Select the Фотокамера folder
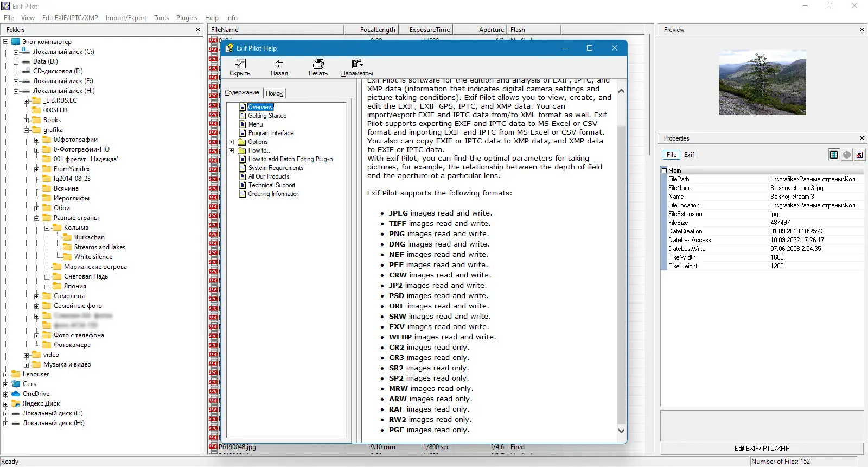 coord(72,345)
